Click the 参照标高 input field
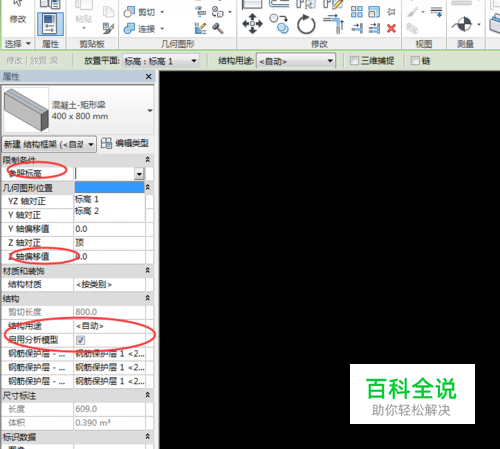Screen dimensions: 500x449 (104, 174)
